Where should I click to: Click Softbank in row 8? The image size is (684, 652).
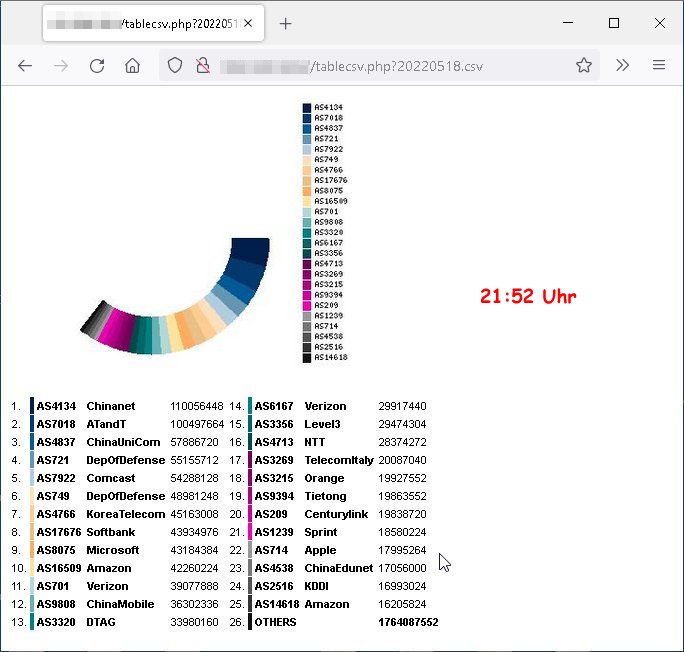pos(111,532)
